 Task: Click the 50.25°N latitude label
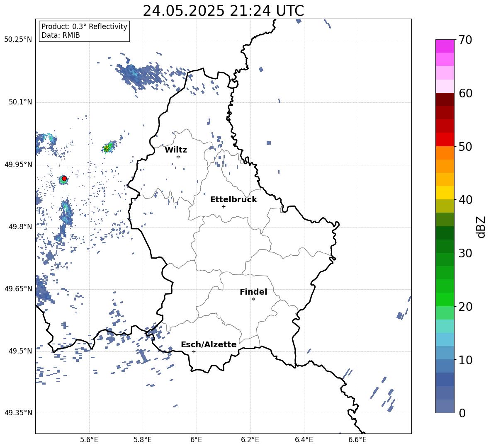tap(18, 40)
